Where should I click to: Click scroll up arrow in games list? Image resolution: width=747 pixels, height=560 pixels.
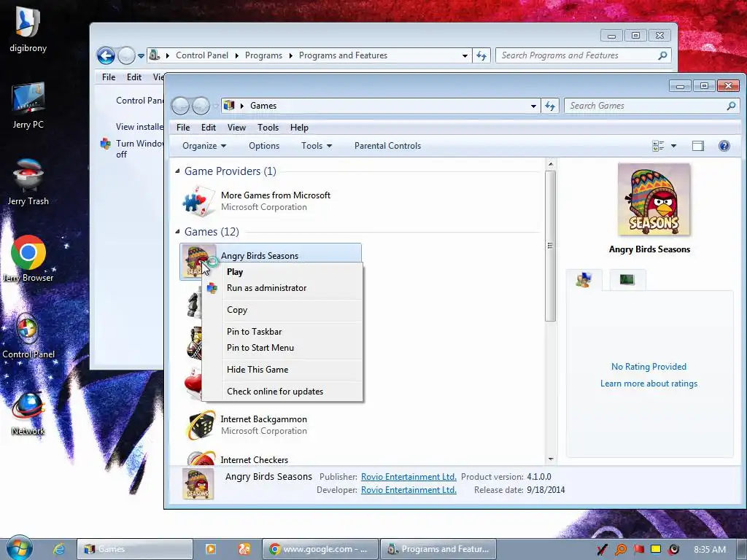[551, 164]
